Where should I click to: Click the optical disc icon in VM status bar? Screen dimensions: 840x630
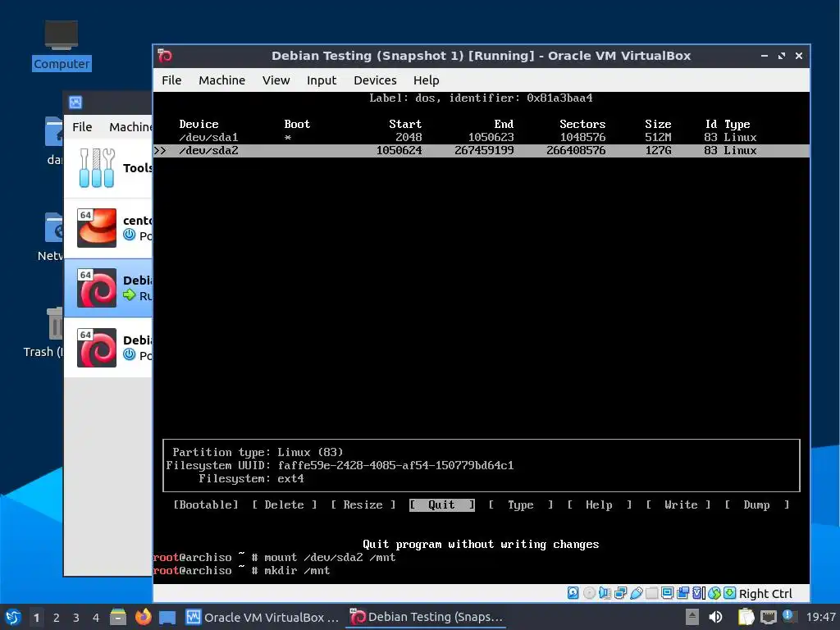pos(589,593)
